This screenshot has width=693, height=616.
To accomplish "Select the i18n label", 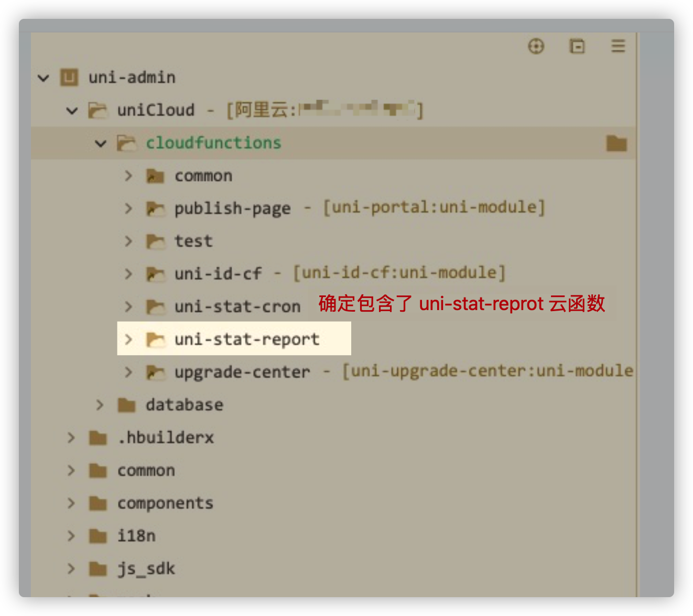I will point(136,536).
